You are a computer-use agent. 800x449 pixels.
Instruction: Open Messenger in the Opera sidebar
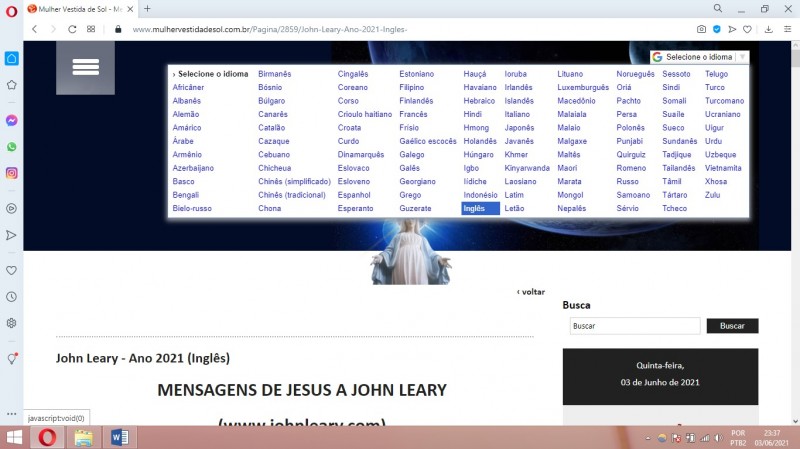click(x=11, y=120)
